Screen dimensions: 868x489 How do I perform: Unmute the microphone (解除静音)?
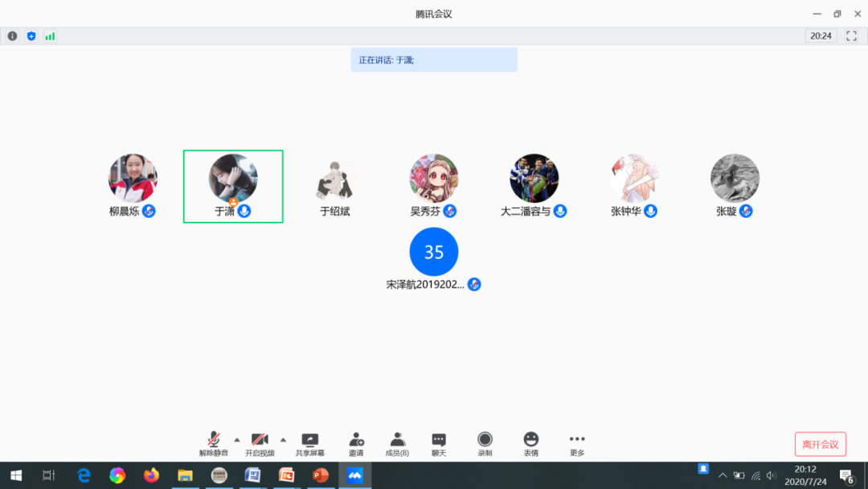click(213, 442)
